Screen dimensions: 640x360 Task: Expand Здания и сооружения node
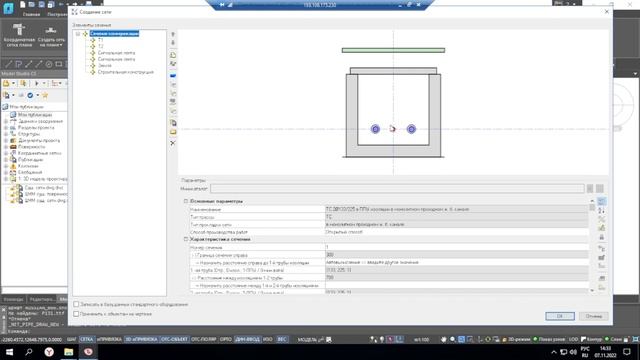pos(6,121)
